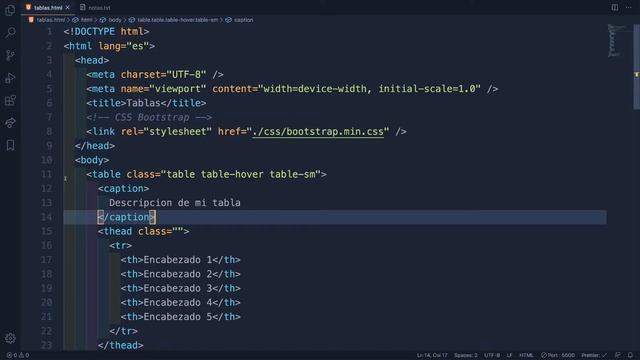Click the Ln 14, Col 17 cursor position indicator
The height and width of the screenshot is (360, 640).
click(432, 355)
